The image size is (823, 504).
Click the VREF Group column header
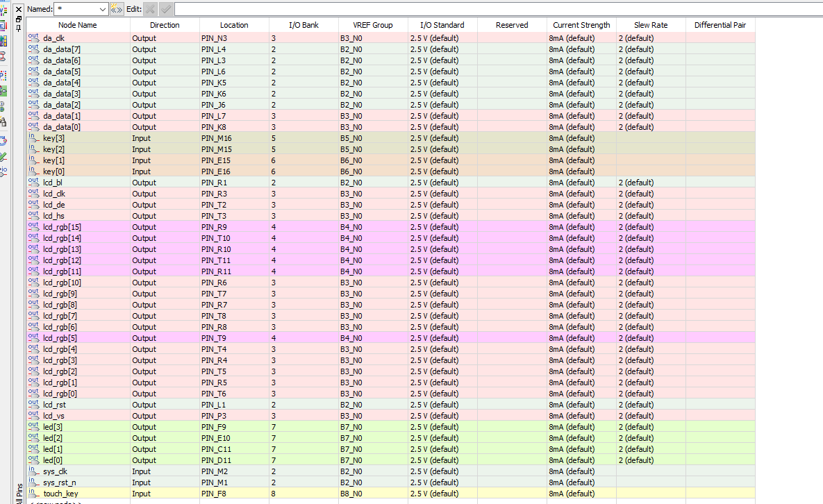click(373, 25)
